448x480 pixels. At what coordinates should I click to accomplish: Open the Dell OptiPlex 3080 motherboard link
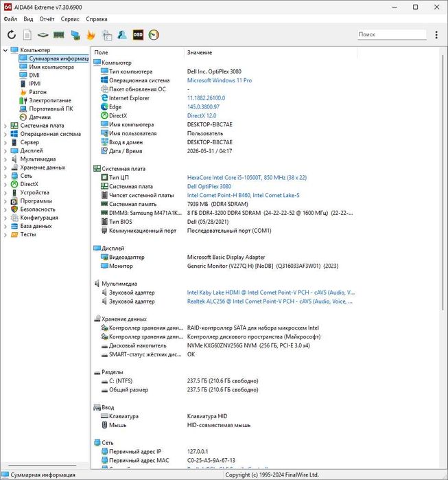pos(209,186)
